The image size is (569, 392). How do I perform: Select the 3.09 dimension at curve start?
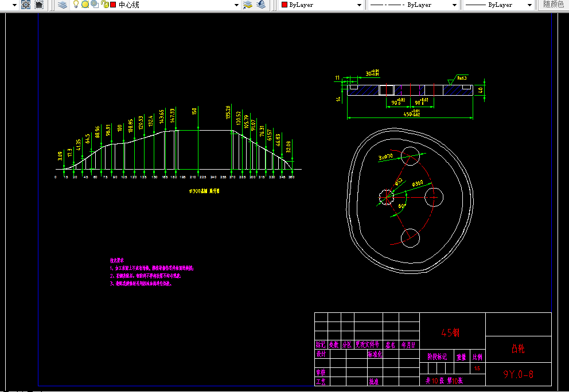(x=60, y=156)
